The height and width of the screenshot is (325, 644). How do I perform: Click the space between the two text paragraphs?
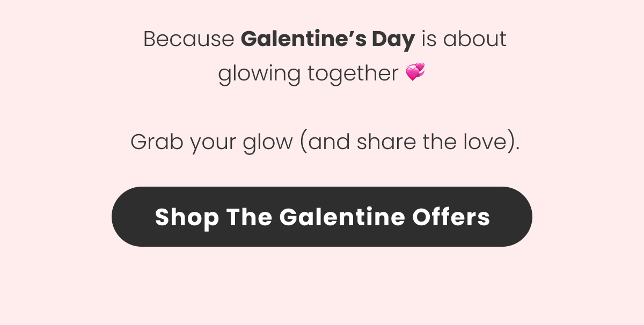tap(322, 107)
